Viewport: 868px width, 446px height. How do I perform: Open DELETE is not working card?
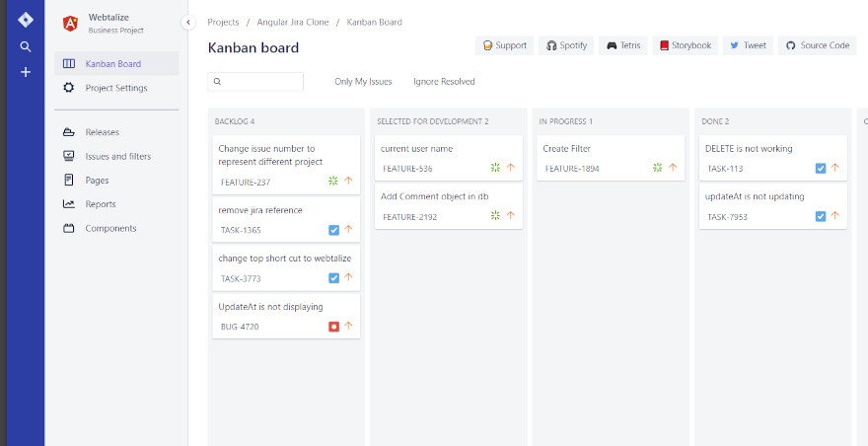(772, 158)
